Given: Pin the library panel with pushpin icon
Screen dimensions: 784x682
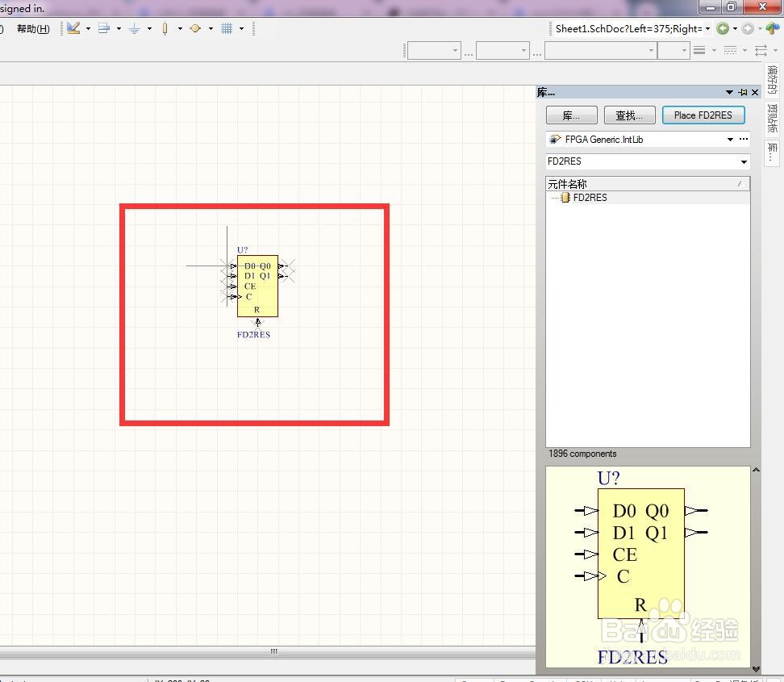Looking at the screenshot, I should point(743,92).
